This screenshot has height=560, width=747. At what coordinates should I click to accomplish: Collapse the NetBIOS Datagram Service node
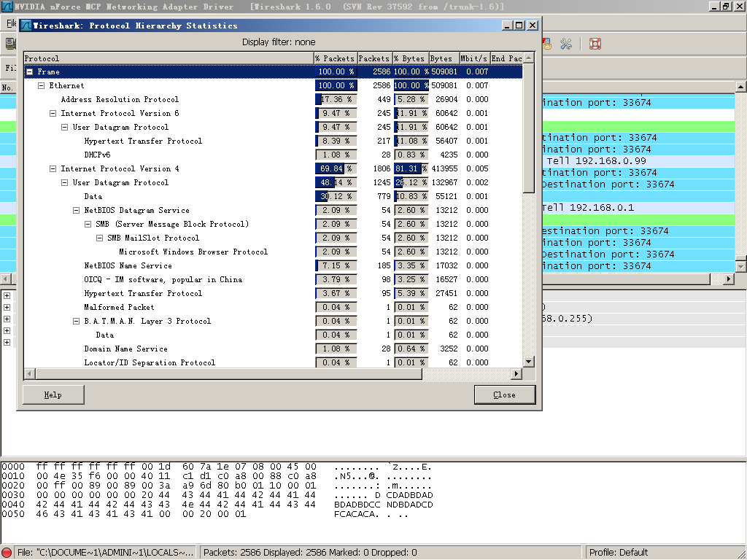coord(77,211)
